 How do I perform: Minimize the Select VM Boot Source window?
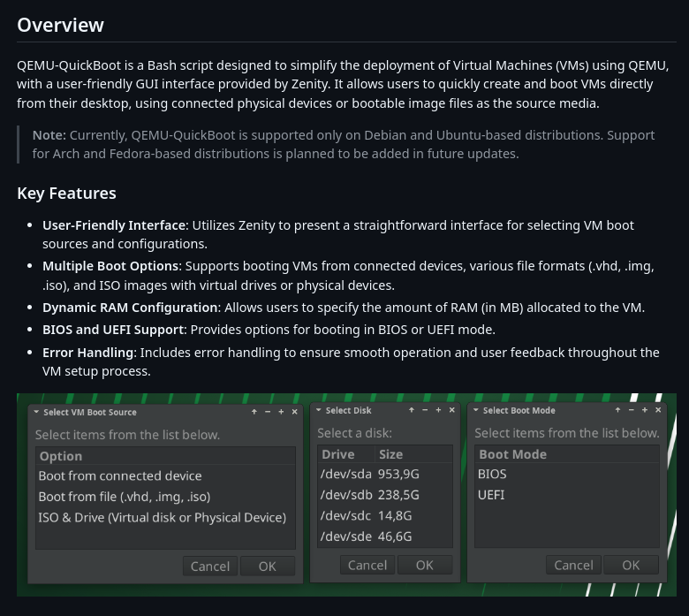pyautogui.click(x=268, y=412)
